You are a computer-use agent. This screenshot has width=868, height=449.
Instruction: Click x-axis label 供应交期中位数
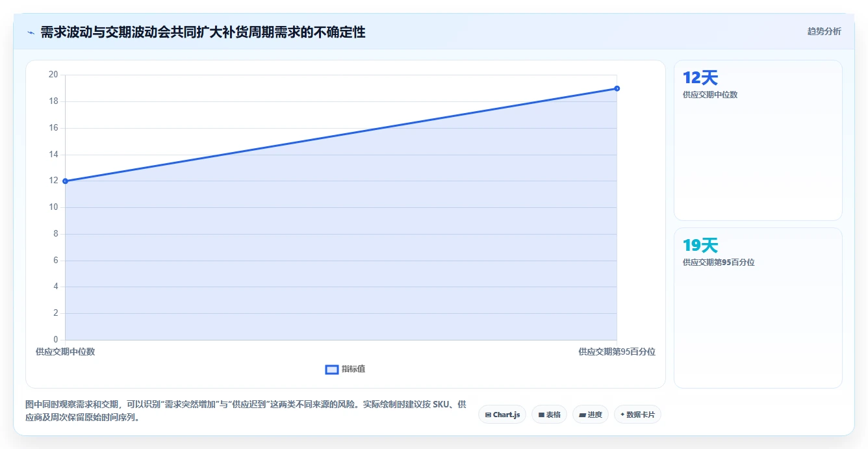click(x=65, y=352)
